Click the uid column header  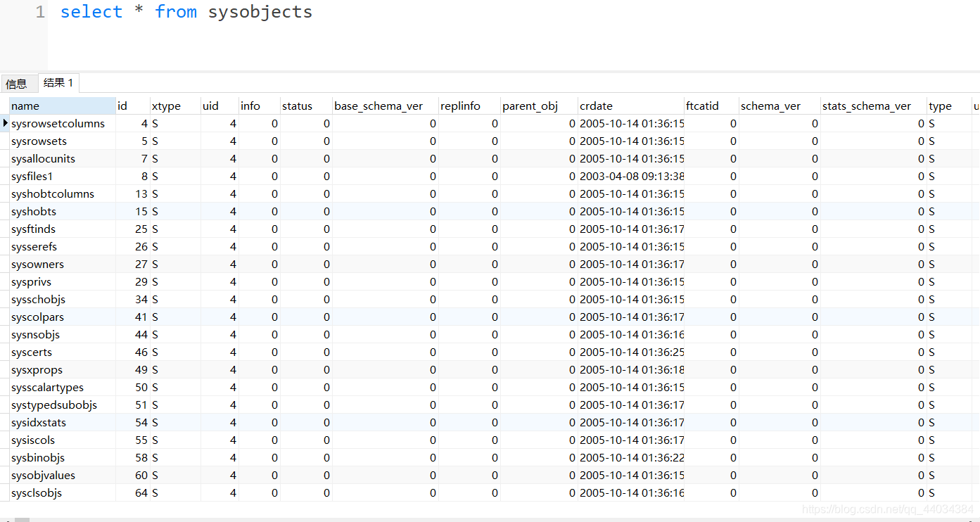(x=219, y=106)
